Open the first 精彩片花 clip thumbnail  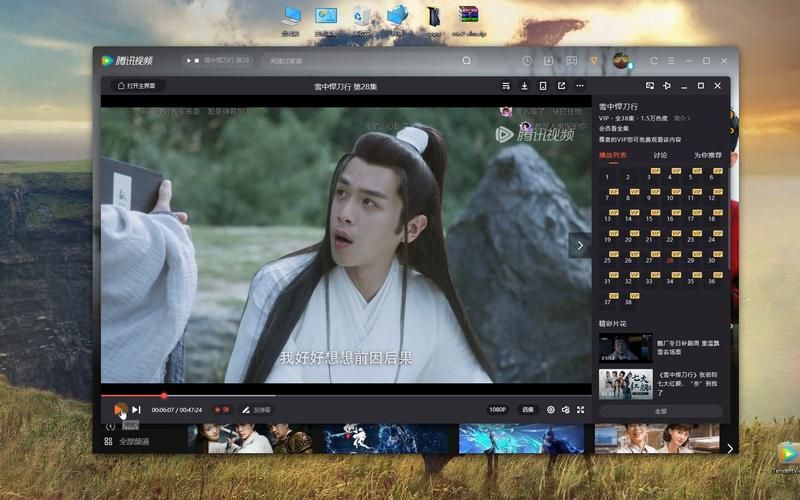coord(626,348)
